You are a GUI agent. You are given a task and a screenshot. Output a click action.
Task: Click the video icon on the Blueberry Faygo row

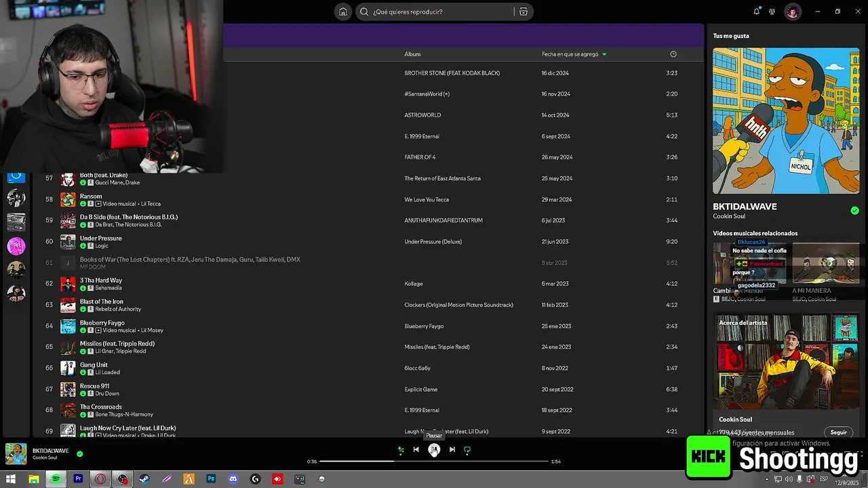[x=98, y=330]
